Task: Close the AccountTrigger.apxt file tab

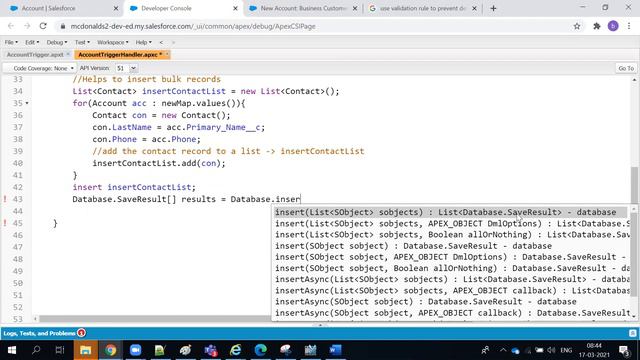Action: coord(68,54)
